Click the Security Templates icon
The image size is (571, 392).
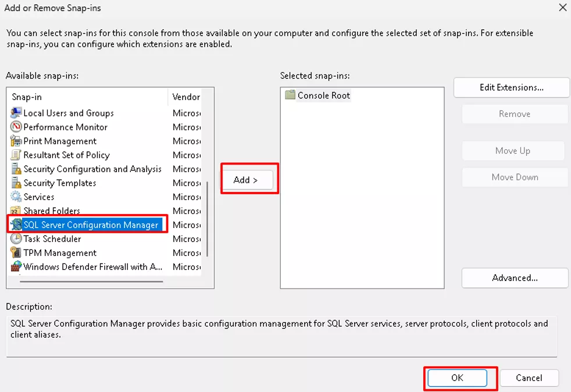[x=16, y=183]
